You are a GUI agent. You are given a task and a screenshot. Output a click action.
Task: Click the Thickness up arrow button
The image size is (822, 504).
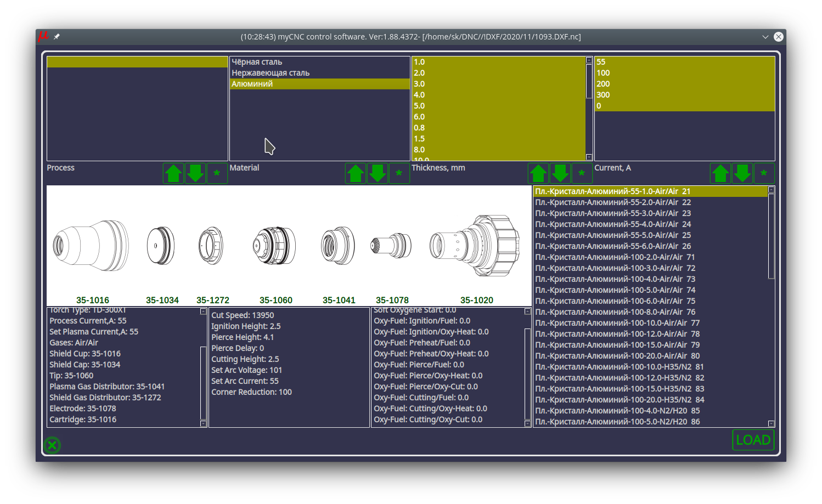pyautogui.click(x=538, y=173)
